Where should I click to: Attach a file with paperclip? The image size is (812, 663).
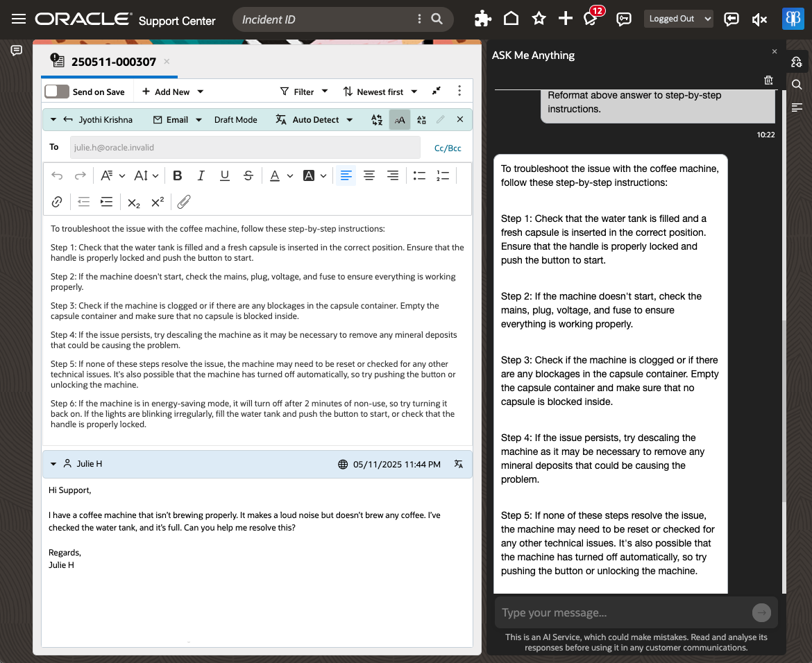pos(184,202)
